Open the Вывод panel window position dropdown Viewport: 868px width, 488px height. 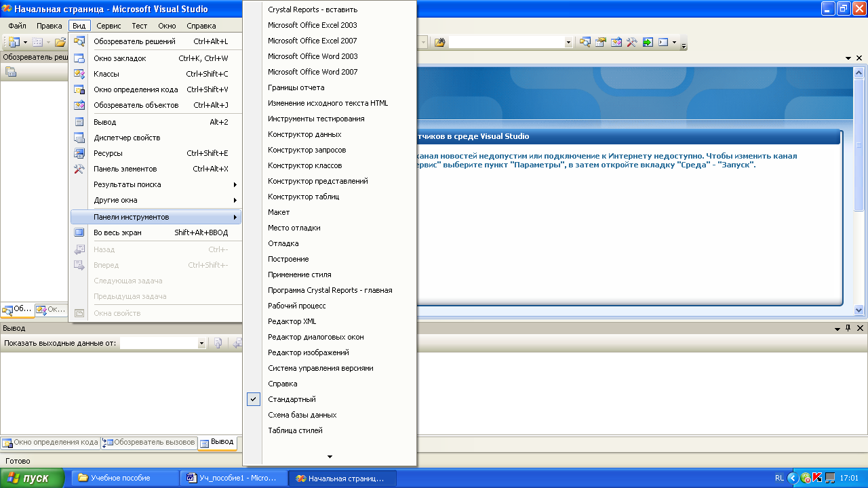[837, 328]
